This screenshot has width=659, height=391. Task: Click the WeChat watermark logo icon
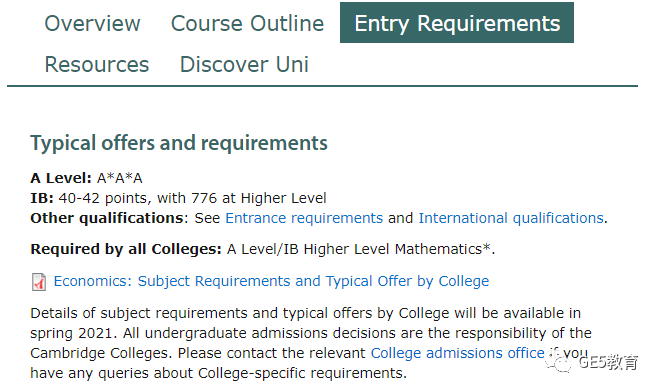[x=559, y=362]
